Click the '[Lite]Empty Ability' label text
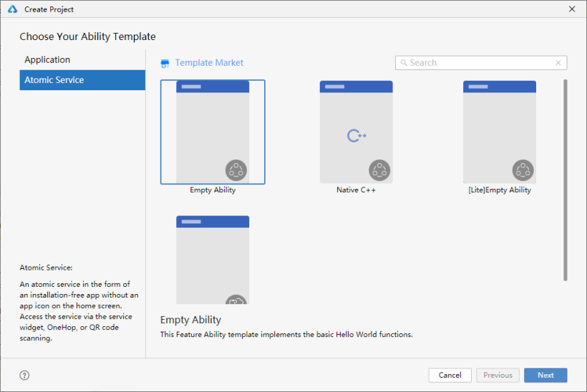Screen dimensions: 587x392 (500, 190)
